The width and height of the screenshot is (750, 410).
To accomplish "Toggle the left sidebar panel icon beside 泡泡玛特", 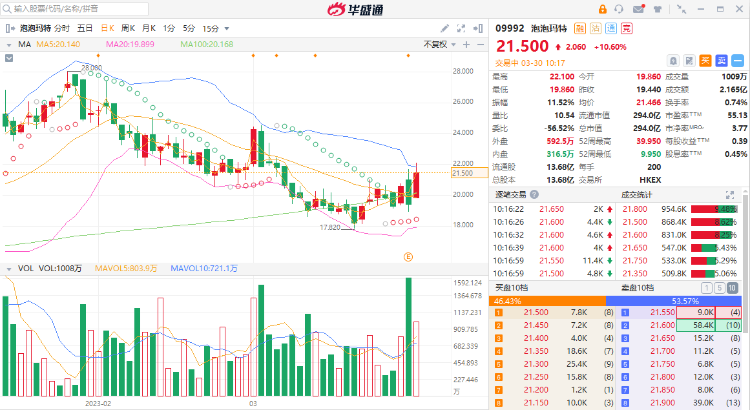I will point(10,29).
